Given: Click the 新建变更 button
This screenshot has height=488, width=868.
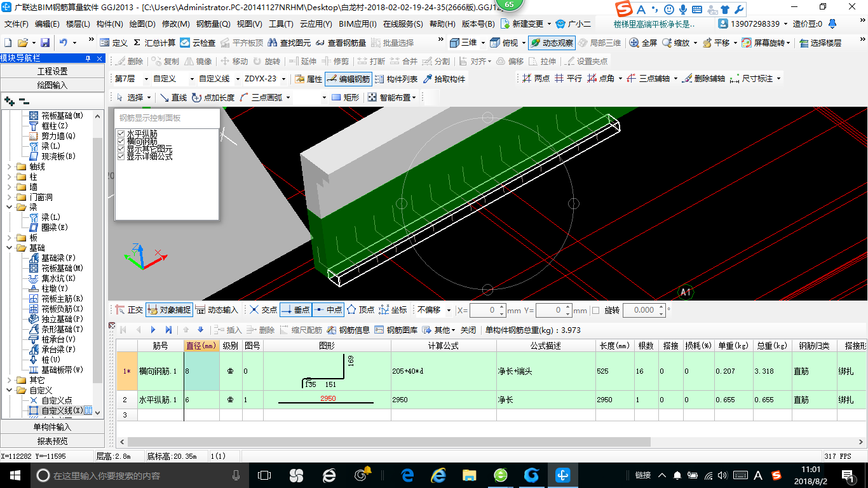Looking at the screenshot, I should click(522, 24).
